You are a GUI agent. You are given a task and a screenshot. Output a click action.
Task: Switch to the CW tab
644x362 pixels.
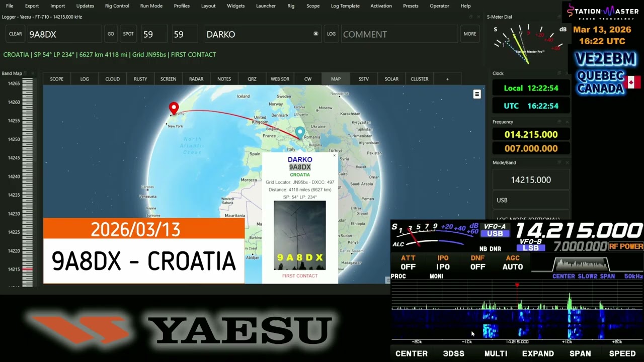click(x=308, y=79)
